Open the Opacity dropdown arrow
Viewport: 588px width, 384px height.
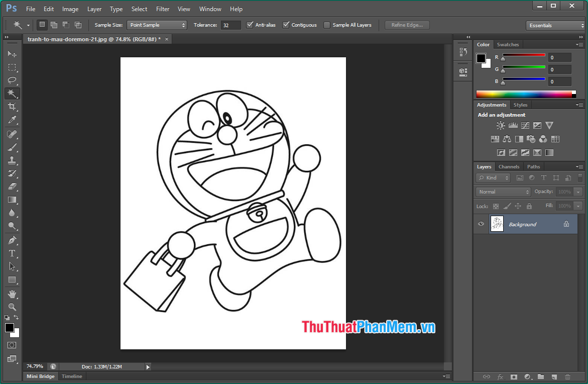tap(578, 192)
